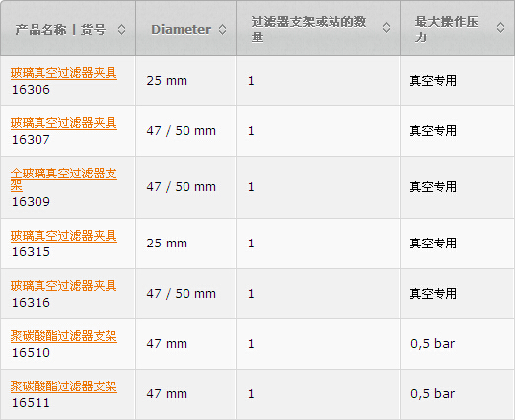Click the Diameter column sort arrows
This screenshot has height=420, width=515.
tap(222, 30)
